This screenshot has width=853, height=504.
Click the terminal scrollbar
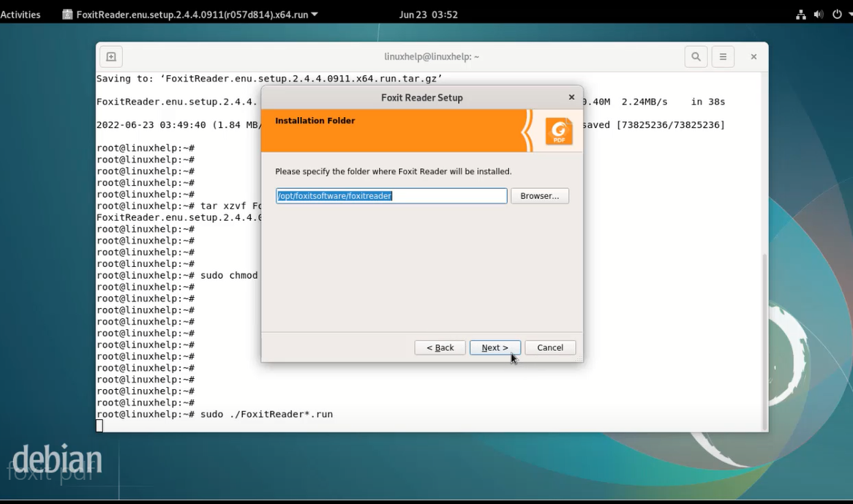[x=764, y=342]
